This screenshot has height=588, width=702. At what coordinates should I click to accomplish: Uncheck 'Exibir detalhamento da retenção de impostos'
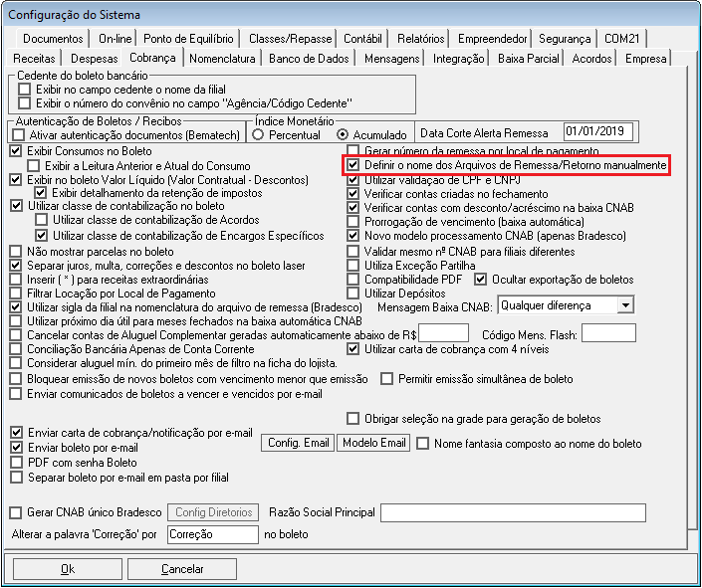40,193
